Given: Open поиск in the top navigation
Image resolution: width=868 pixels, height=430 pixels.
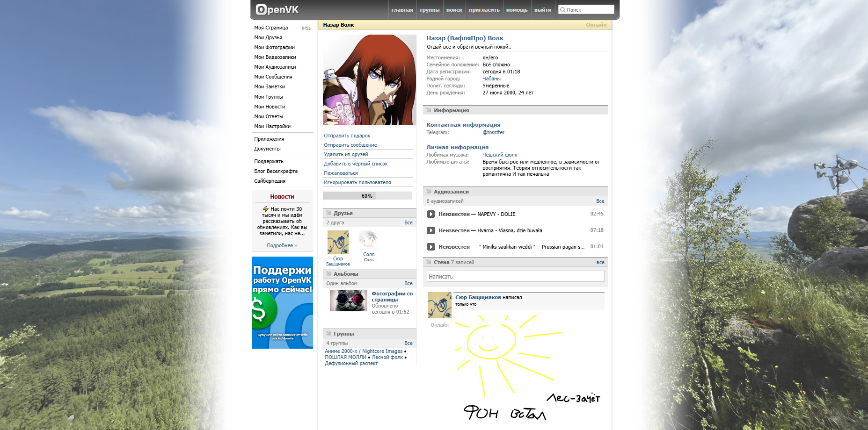Looking at the screenshot, I should point(454,10).
